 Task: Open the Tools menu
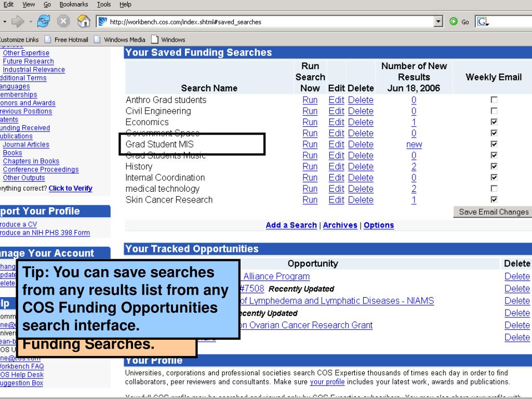(104, 4)
